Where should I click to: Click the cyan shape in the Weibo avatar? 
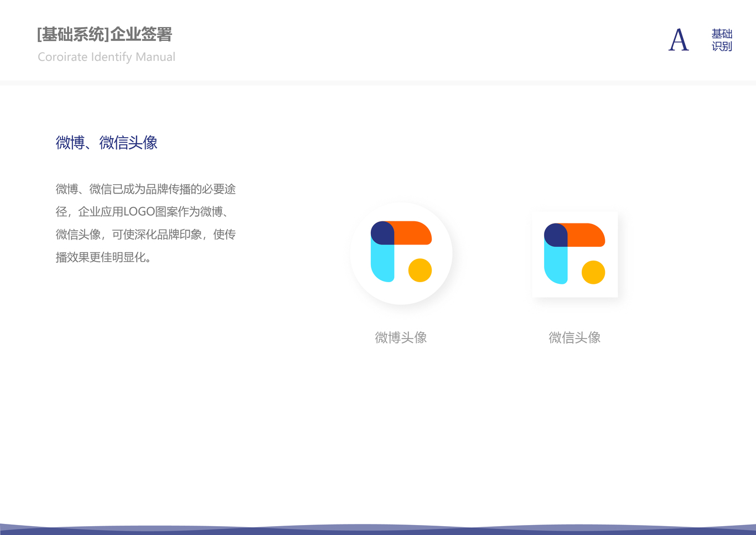(x=382, y=263)
